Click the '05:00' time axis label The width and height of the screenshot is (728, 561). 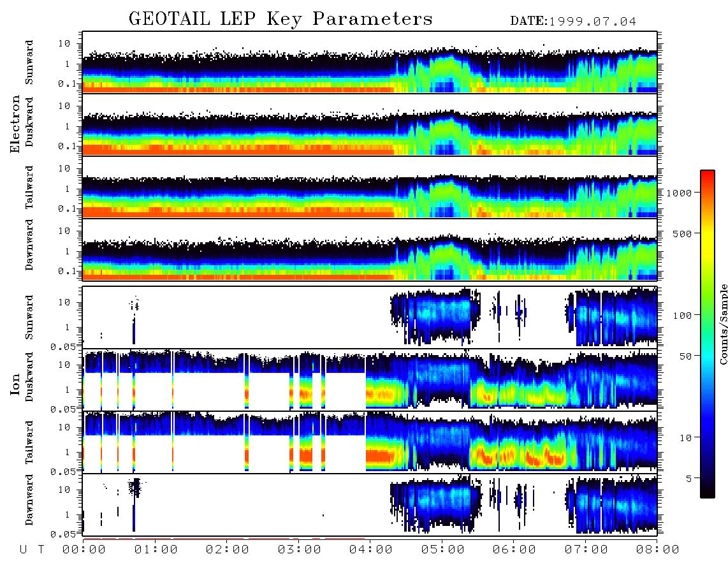[443, 550]
